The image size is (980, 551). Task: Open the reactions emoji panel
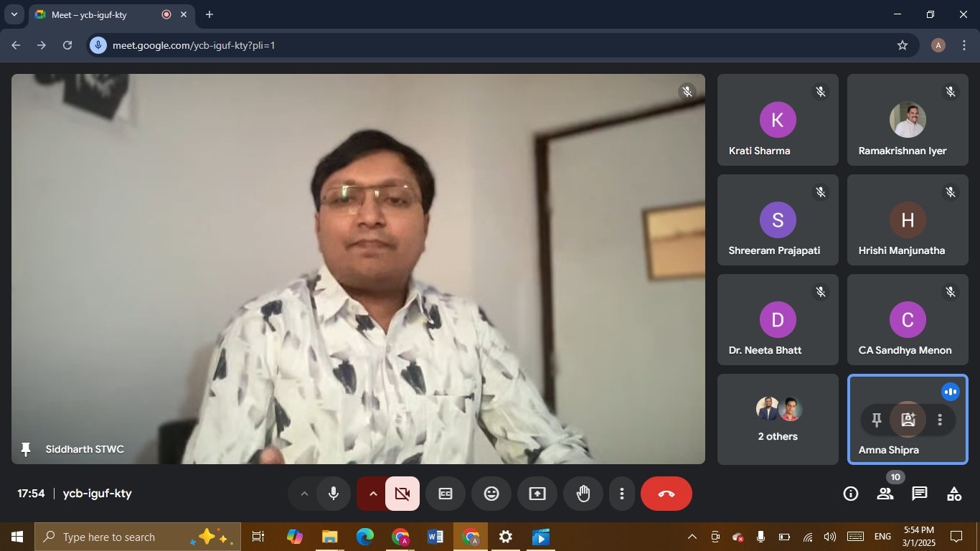click(x=491, y=494)
